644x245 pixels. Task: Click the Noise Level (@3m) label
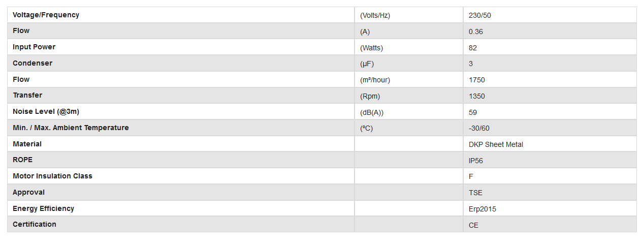46,112
